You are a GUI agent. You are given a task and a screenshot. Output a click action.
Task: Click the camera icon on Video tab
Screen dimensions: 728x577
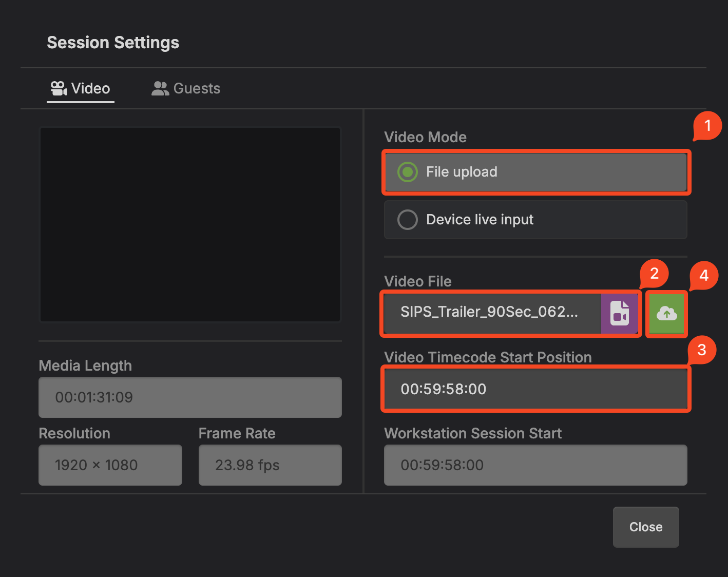(x=59, y=88)
